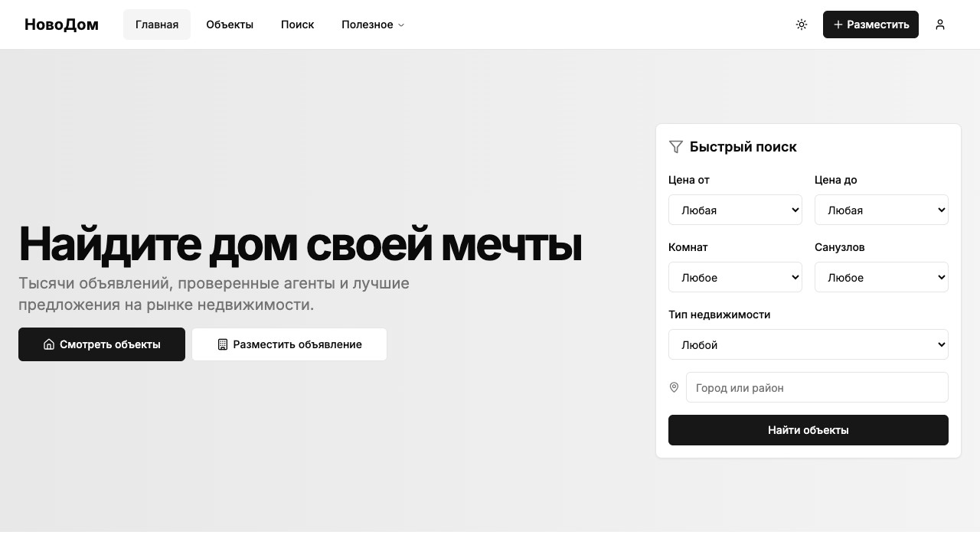Open the Санузлов dropdown
This screenshot has width=980, height=551.
[x=881, y=277]
